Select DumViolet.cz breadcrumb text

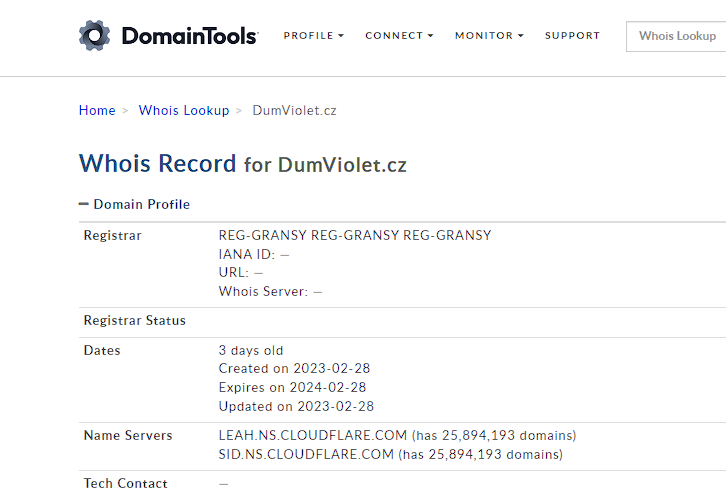(294, 110)
